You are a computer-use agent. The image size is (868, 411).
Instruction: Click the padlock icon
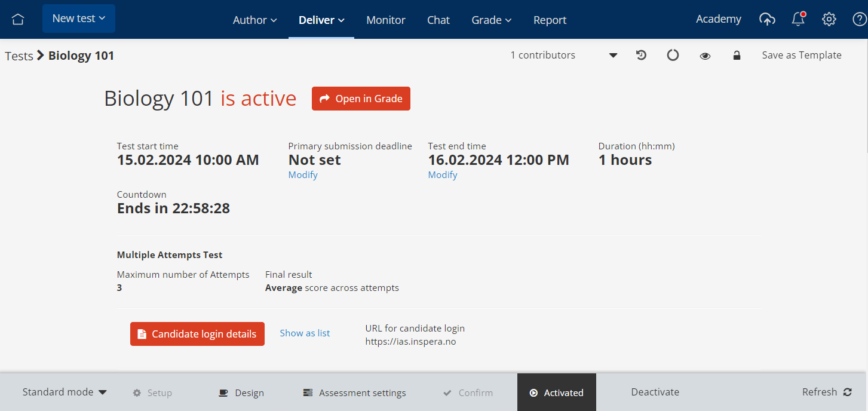pyautogui.click(x=737, y=55)
